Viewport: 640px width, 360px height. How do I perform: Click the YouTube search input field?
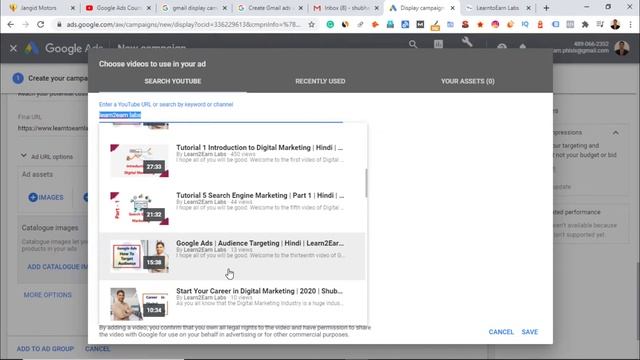[x=221, y=115]
